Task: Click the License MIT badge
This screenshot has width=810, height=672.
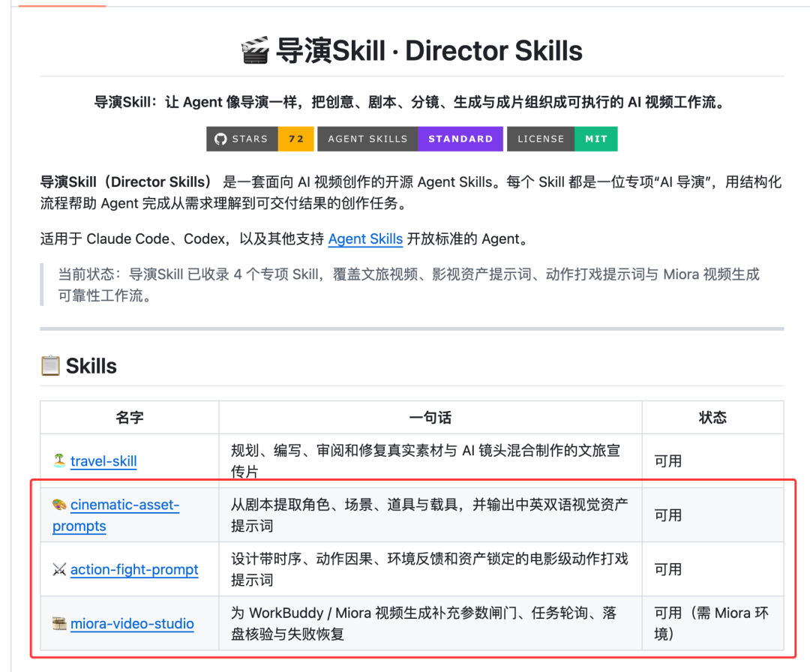Action: pyautogui.click(x=562, y=139)
